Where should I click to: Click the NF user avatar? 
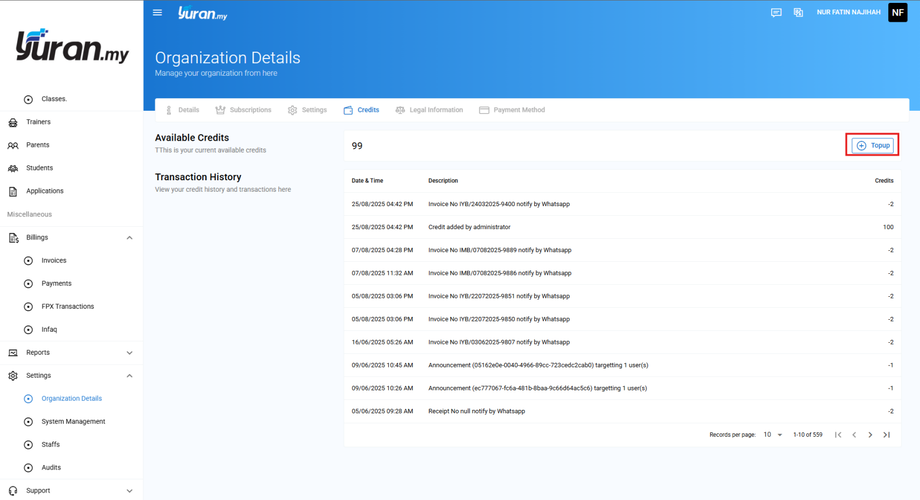897,13
